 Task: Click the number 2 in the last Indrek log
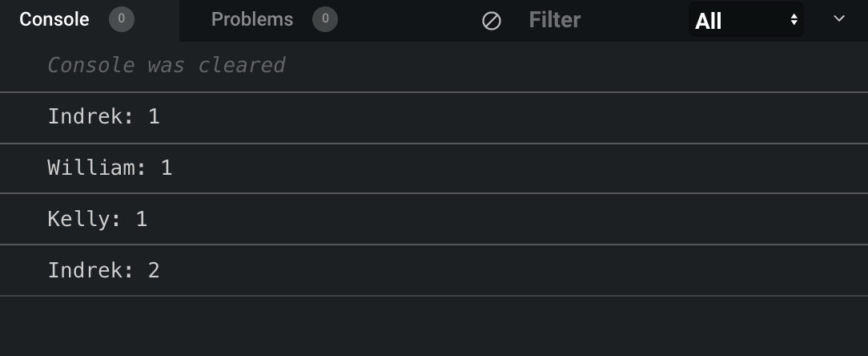(155, 270)
